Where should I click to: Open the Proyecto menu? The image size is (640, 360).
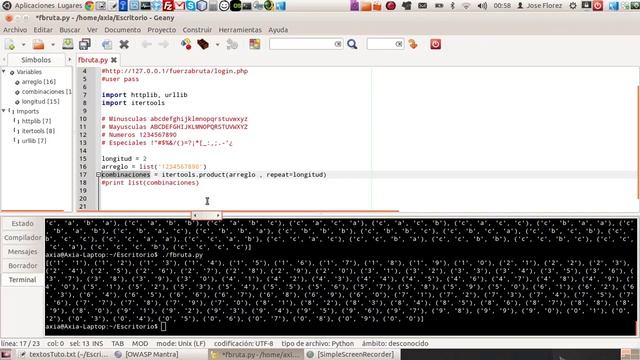(x=162, y=30)
